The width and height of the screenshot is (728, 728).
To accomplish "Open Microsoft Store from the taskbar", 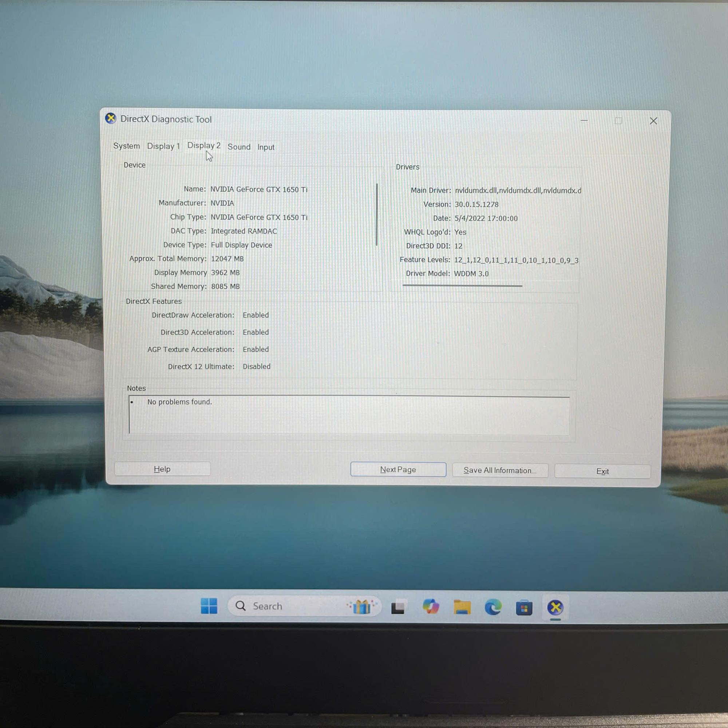I will pos(524,608).
